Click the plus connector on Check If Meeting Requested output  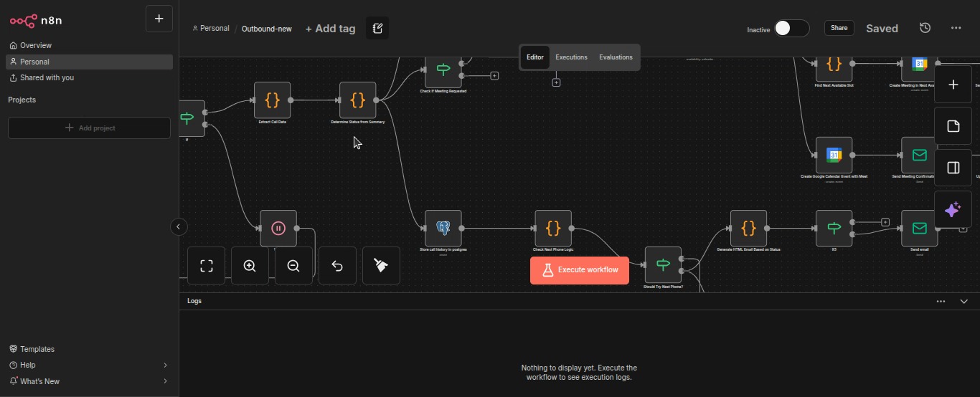coord(494,75)
